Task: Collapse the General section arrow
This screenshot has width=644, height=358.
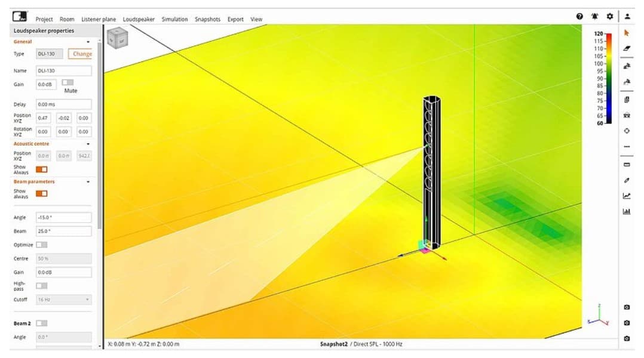Action: 88,42
